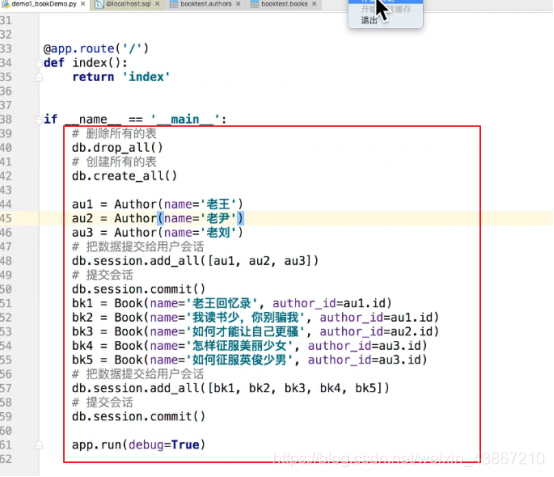Image resolution: width=554 pixels, height=477 pixels.
Task: Click db.session.add_all([au1, au2, au3]) line
Action: pos(195,261)
